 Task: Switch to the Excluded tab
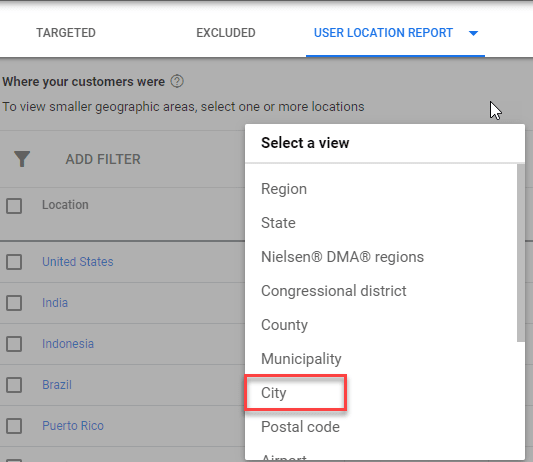coord(226,33)
